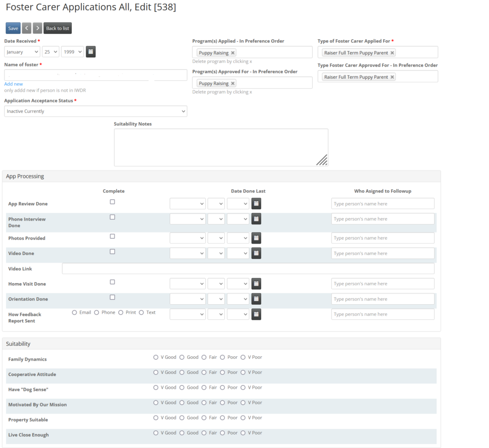
Task: Remove Puppy Raising from Programs Applied
Action: [x=233, y=53]
